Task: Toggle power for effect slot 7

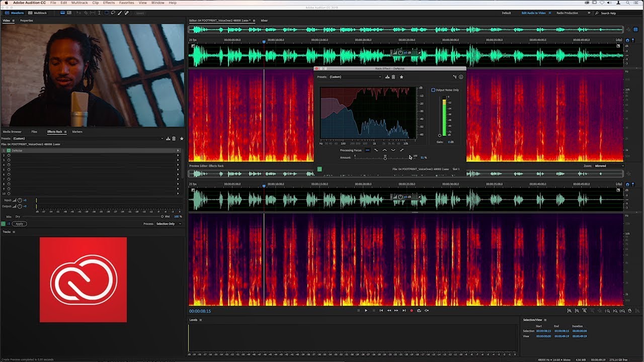Action: 9,179
